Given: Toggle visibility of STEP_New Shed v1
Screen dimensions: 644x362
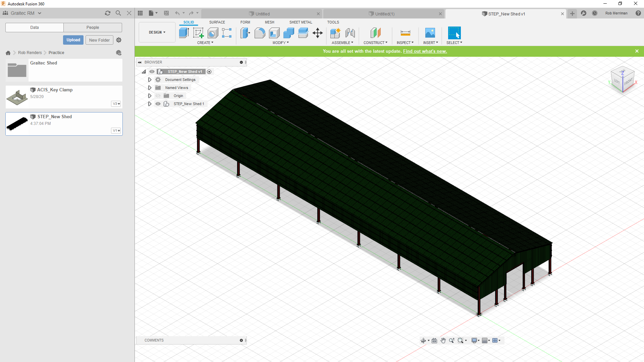Looking at the screenshot, I should point(152,72).
